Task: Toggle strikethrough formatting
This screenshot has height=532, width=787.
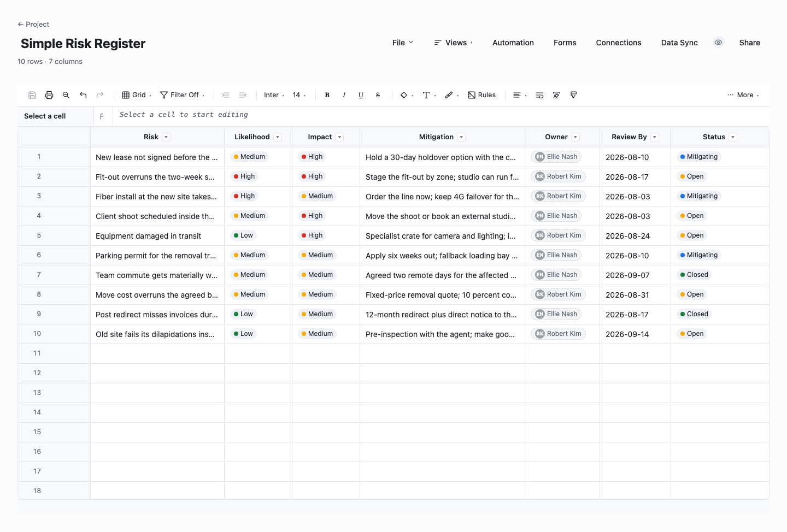Action: click(x=378, y=95)
